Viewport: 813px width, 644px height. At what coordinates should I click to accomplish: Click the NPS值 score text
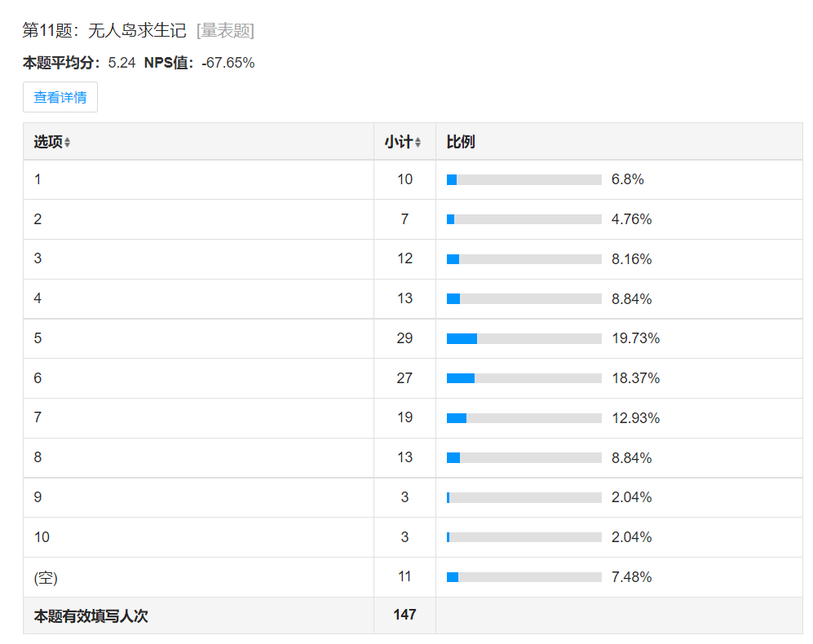tap(200, 63)
